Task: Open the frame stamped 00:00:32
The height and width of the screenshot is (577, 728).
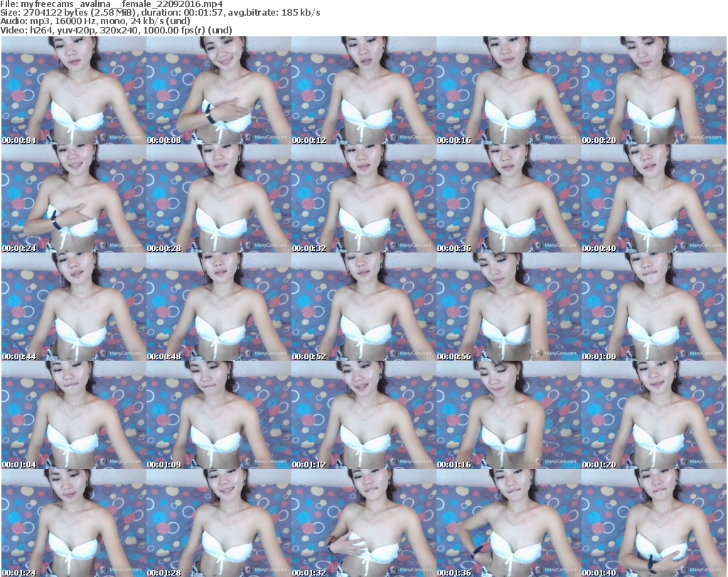Action: [363, 198]
